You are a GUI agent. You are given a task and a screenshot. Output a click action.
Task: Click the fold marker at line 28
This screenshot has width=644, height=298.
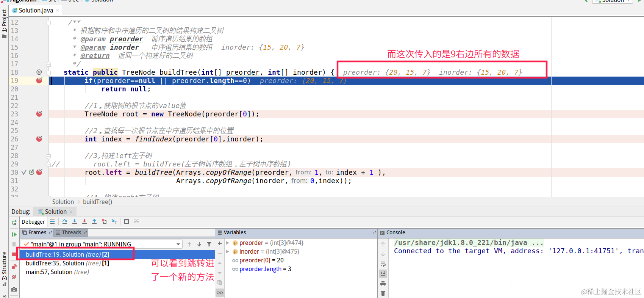[48, 156]
